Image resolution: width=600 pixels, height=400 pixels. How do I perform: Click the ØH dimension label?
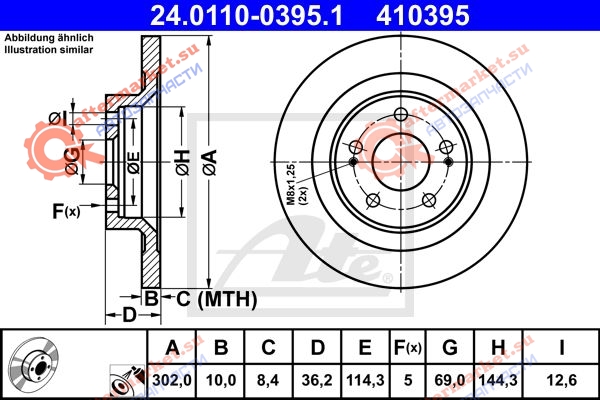[x=183, y=163]
